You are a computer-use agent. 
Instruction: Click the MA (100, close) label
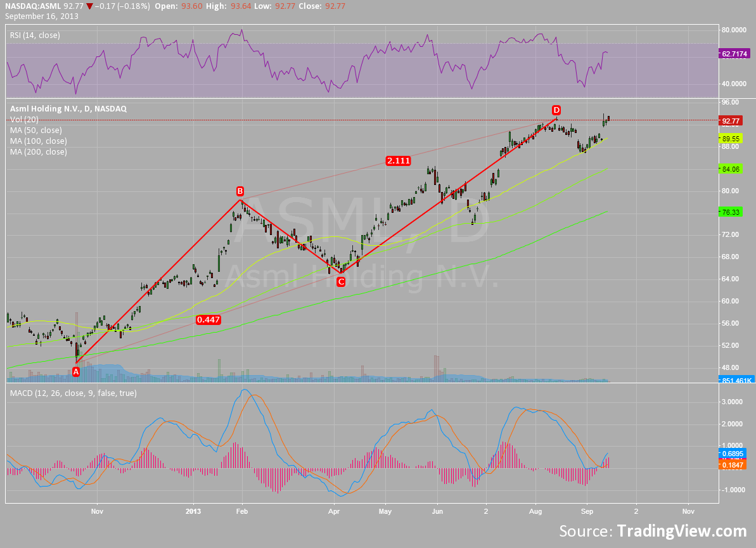click(x=39, y=141)
